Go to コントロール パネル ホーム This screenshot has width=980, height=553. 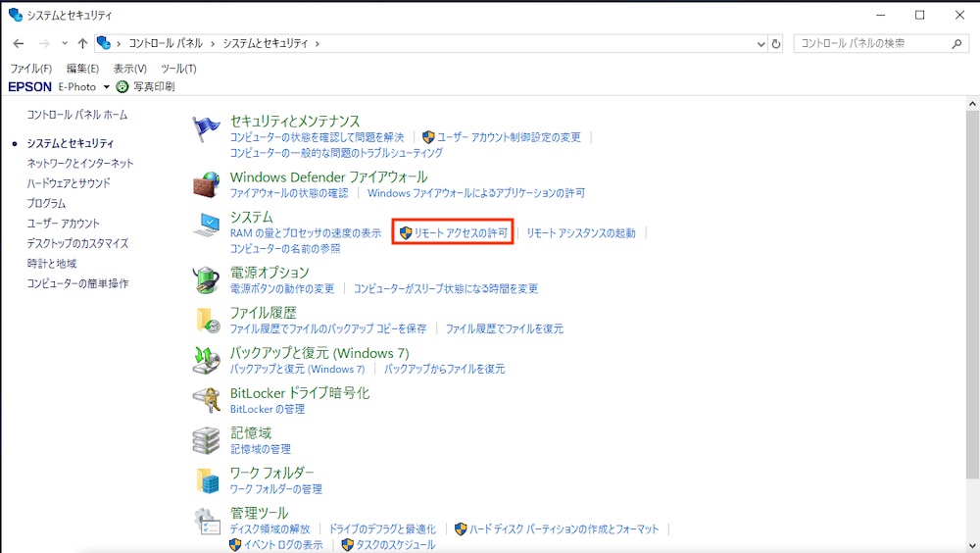pyautogui.click(x=76, y=115)
